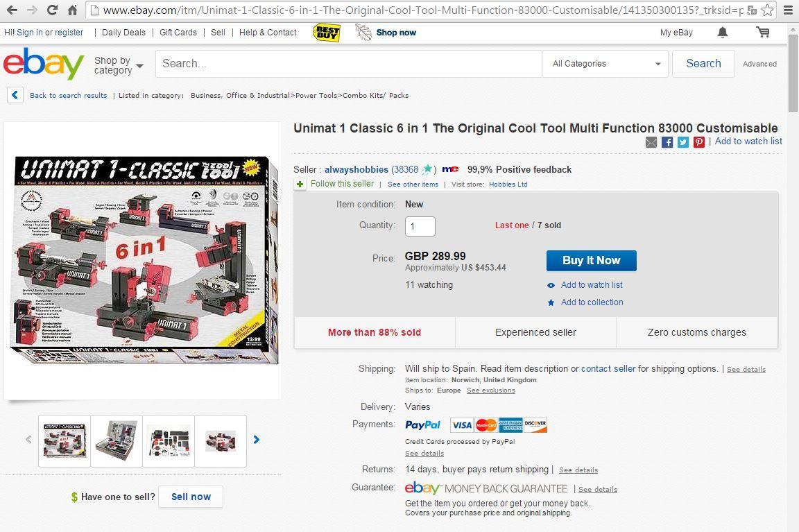Email listing to a friend icon
This screenshot has height=532, width=799.
point(651,142)
